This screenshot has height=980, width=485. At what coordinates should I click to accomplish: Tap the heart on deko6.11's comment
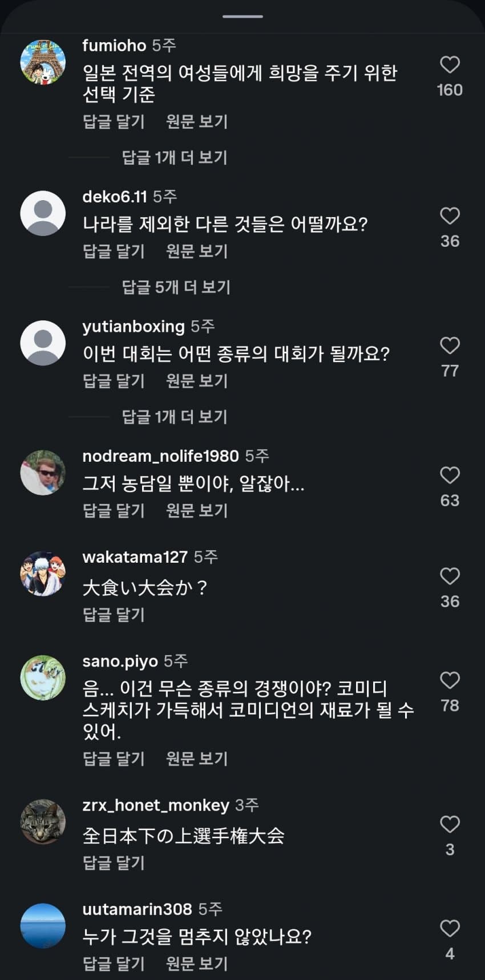450,215
